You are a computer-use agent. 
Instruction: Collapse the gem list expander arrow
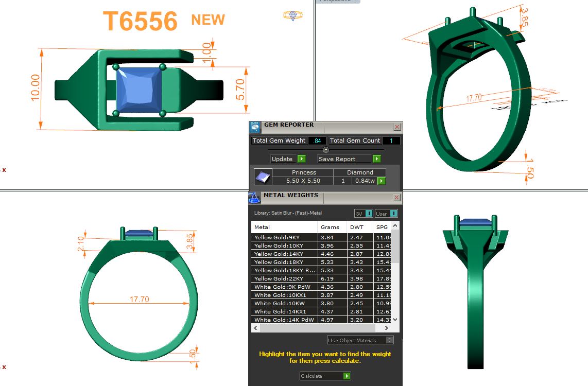click(325, 150)
